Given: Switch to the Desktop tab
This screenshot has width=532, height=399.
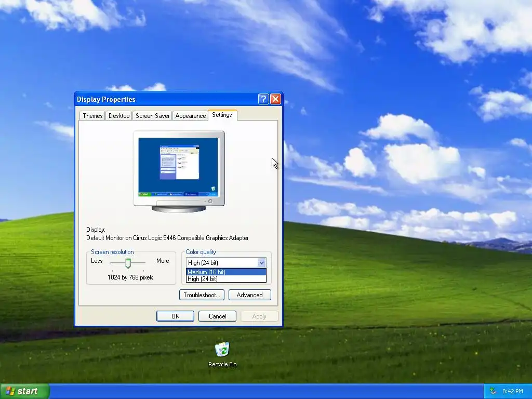Looking at the screenshot, I should 119,116.
